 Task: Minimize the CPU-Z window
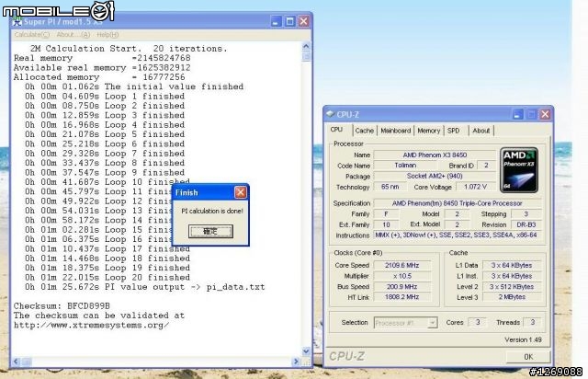517,114
